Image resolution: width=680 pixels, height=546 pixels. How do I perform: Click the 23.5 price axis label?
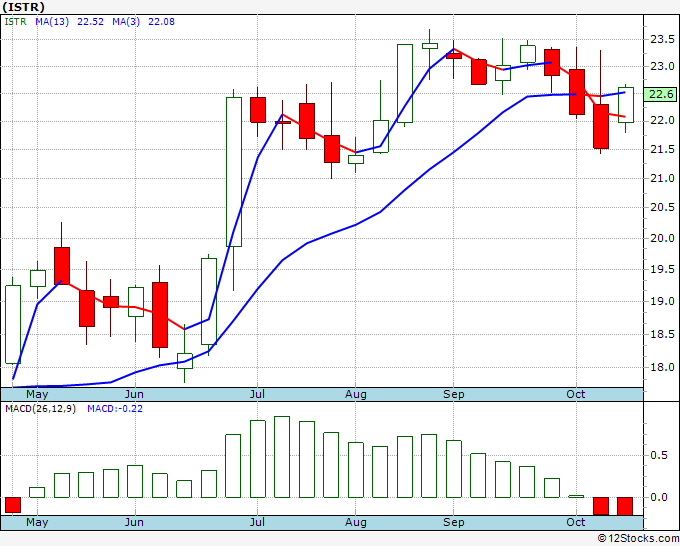point(662,39)
